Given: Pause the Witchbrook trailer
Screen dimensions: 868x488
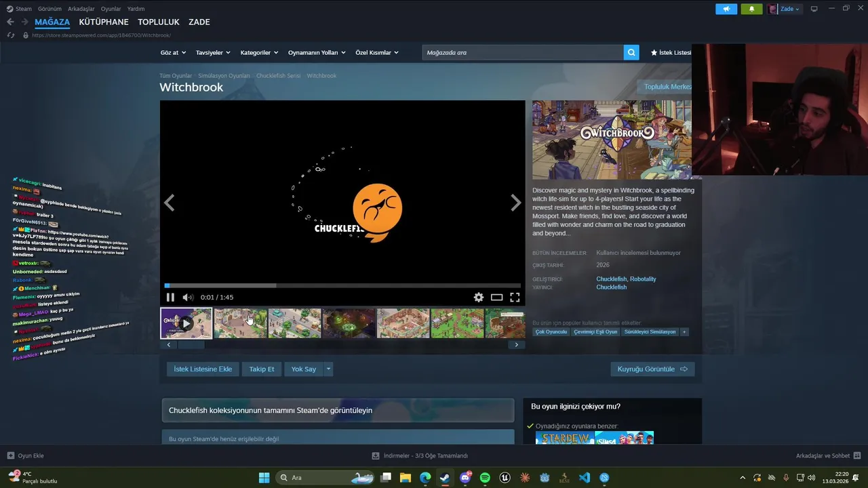Looking at the screenshot, I should click(x=170, y=297).
